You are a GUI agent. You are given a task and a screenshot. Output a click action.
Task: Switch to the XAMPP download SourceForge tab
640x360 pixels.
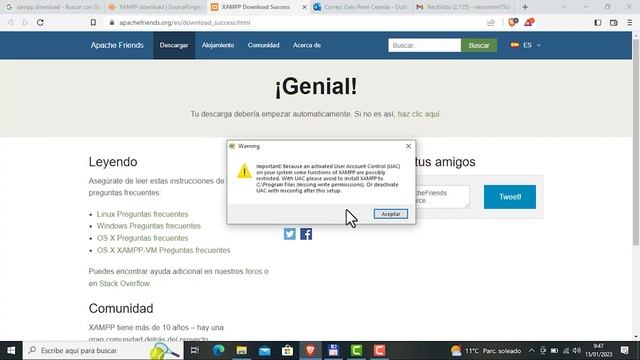point(156,7)
